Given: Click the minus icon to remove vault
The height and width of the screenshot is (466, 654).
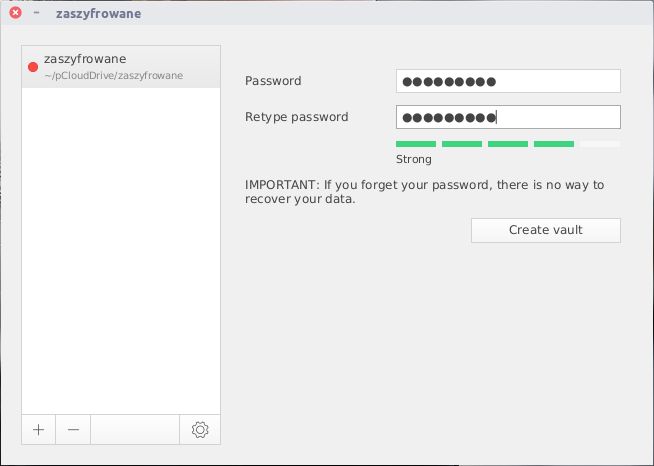Looking at the screenshot, I should (x=73, y=429).
